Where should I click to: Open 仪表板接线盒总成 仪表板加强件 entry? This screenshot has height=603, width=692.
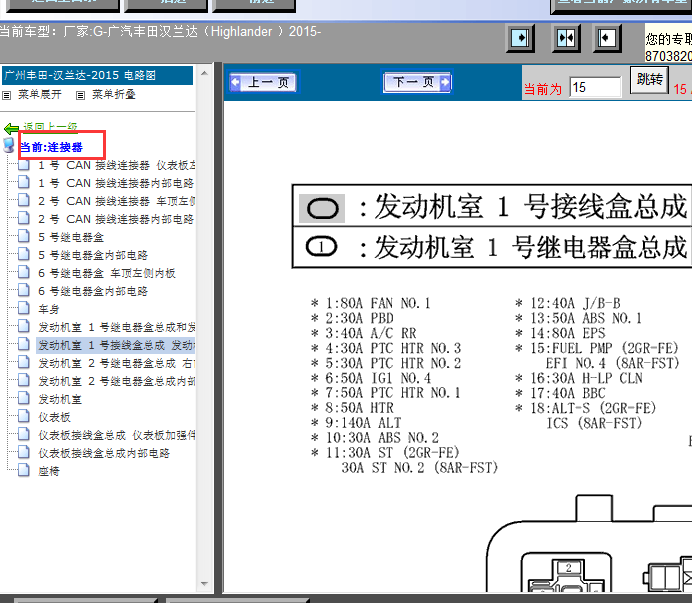click(x=117, y=436)
